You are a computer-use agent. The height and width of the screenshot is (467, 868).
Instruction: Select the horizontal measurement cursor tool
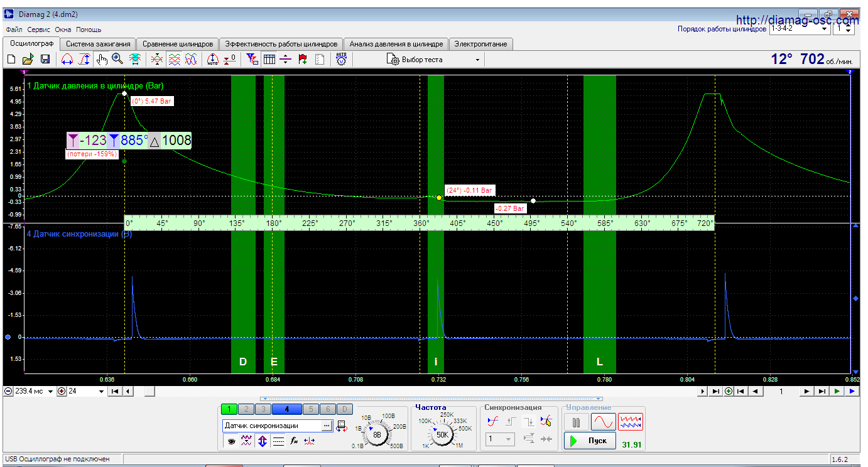click(66, 60)
